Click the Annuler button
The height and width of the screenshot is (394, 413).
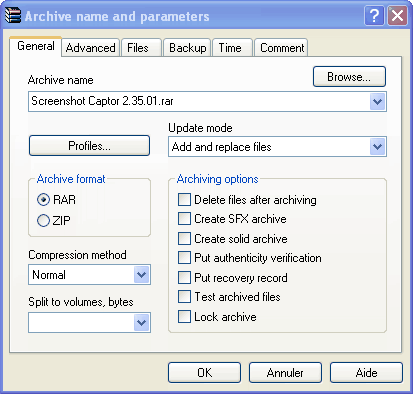285,373
